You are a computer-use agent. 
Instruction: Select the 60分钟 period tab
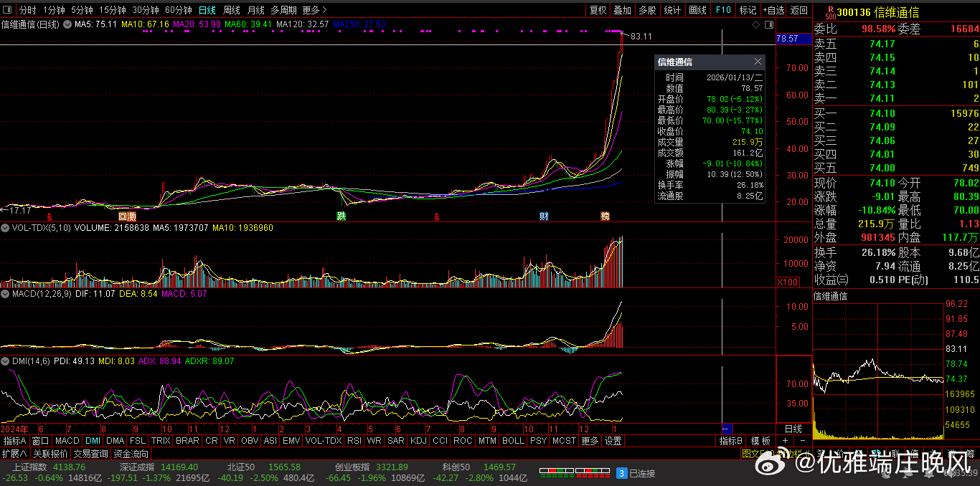178,10
